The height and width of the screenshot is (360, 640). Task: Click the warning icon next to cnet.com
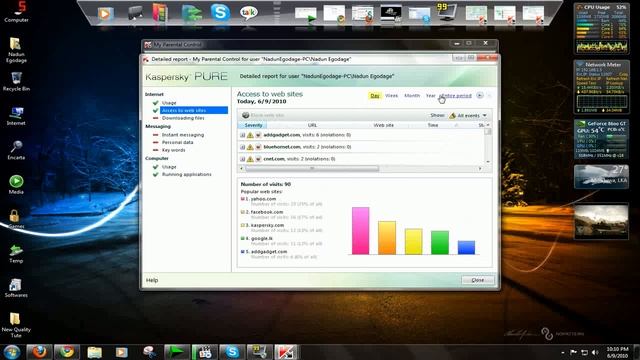click(250, 159)
